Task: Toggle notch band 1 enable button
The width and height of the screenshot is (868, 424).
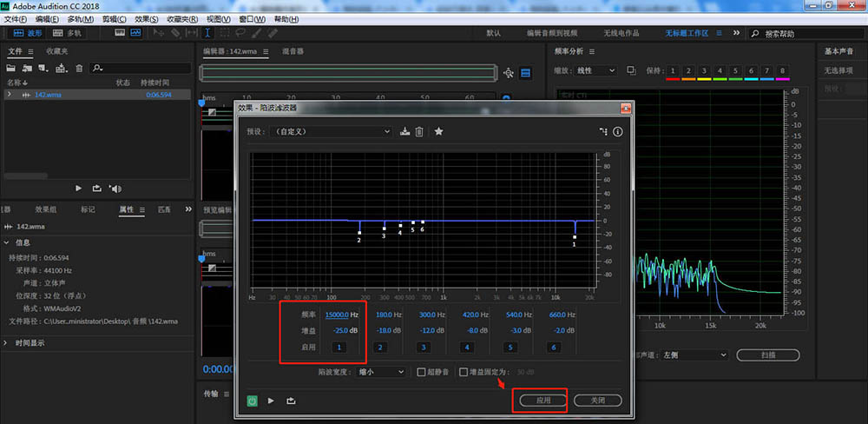Action: click(x=339, y=348)
